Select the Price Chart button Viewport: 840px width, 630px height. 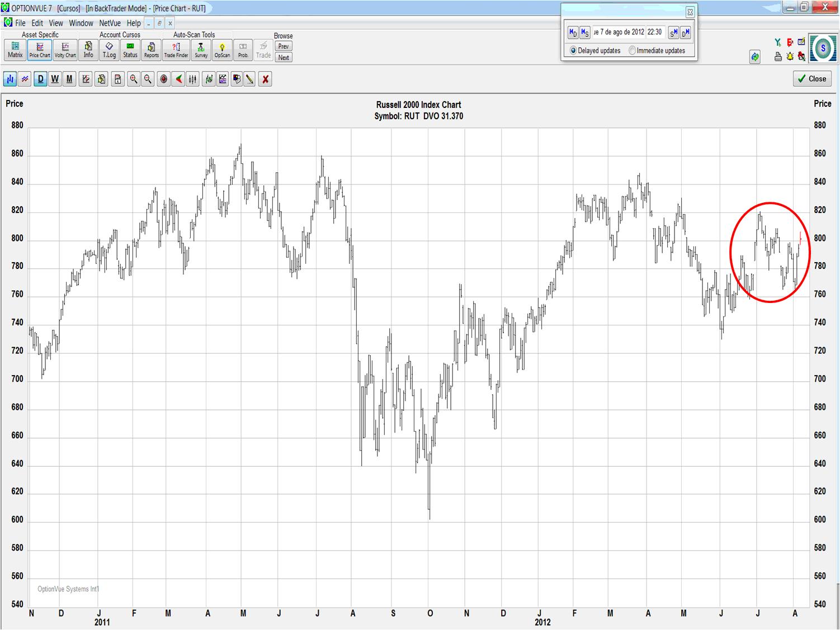coord(40,50)
